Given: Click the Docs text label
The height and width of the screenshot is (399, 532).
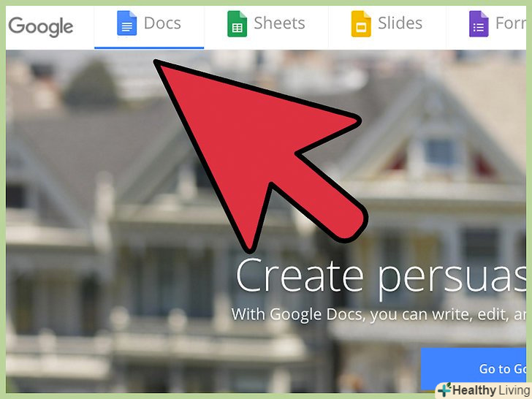Looking at the screenshot, I should click(162, 23).
